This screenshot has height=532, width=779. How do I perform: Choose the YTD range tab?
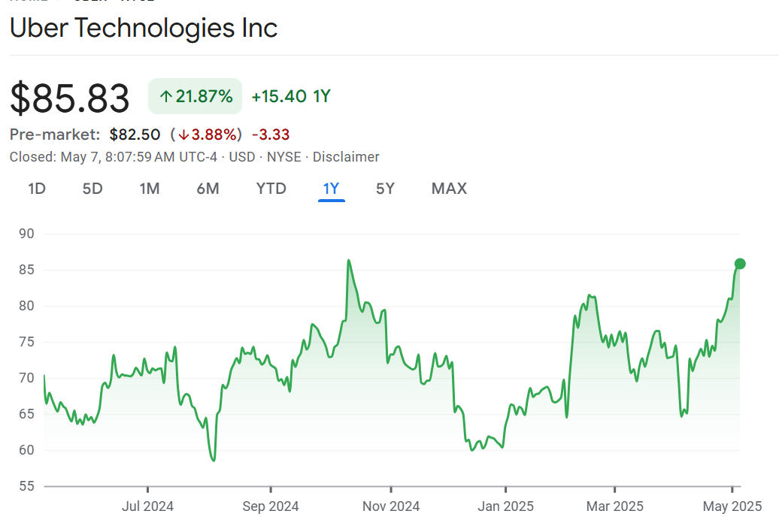[271, 189]
